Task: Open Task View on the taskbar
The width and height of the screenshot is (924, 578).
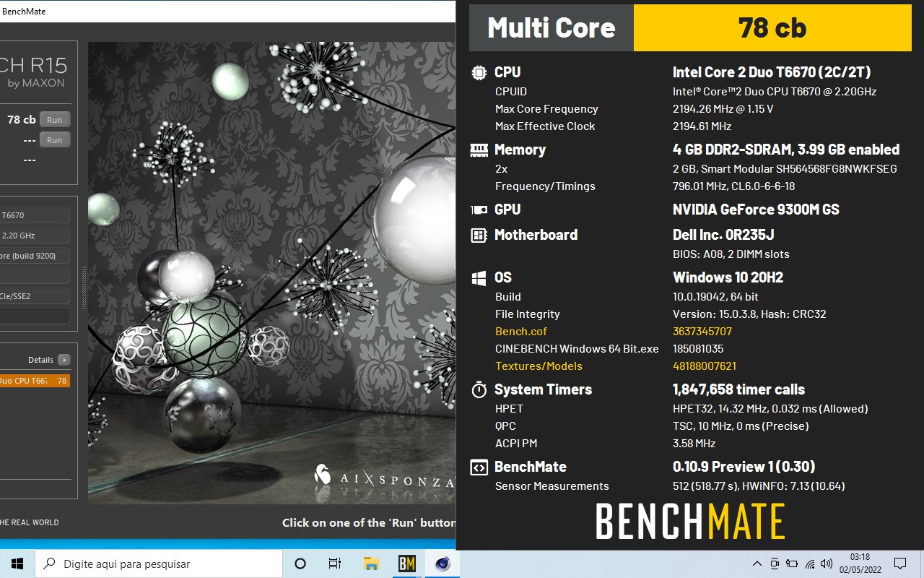Action: tap(335, 564)
